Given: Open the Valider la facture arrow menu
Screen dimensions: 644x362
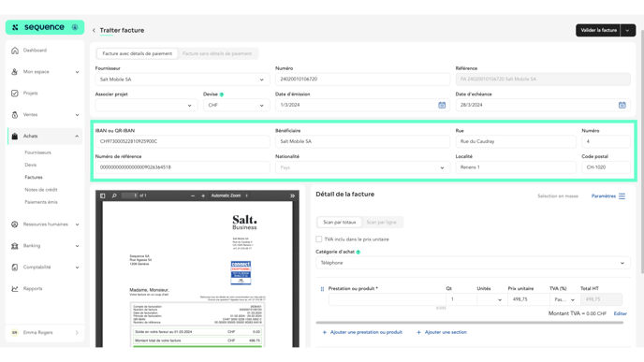Looking at the screenshot, I should pyautogui.click(x=627, y=30).
